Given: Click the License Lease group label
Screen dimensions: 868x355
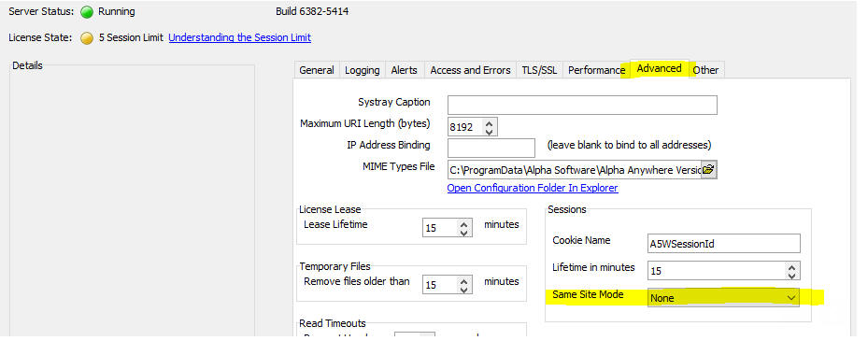Looking at the screenshot, I should [330, 209].
